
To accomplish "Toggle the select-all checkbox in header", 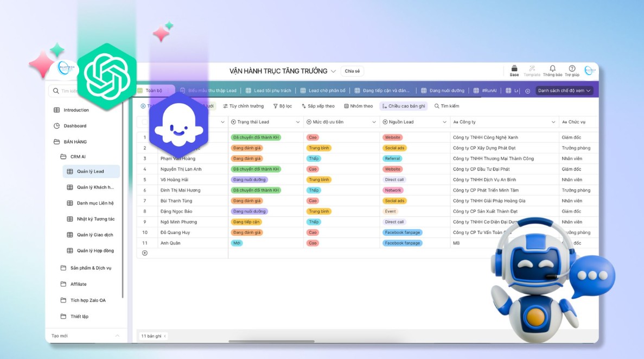I will point(144,122).
